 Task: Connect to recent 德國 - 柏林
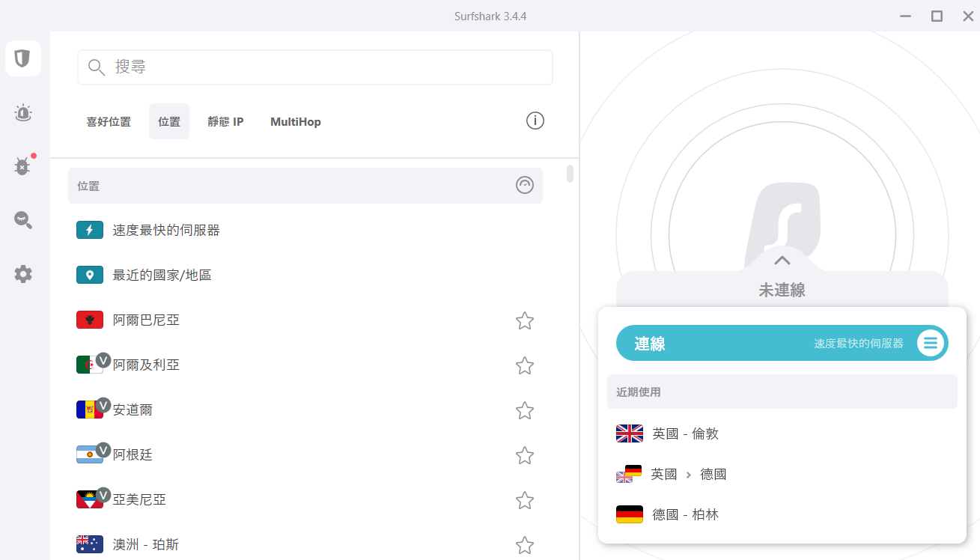click(x=782, y=514)
